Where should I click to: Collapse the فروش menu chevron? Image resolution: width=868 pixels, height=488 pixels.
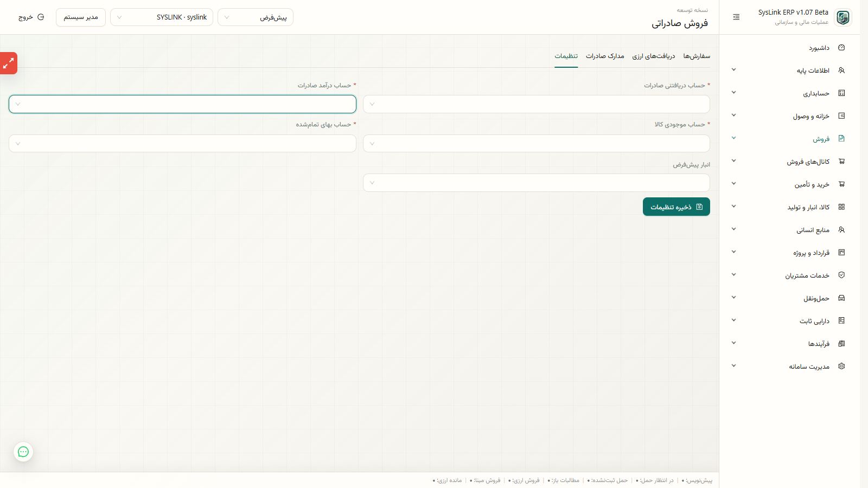[733, 138]
